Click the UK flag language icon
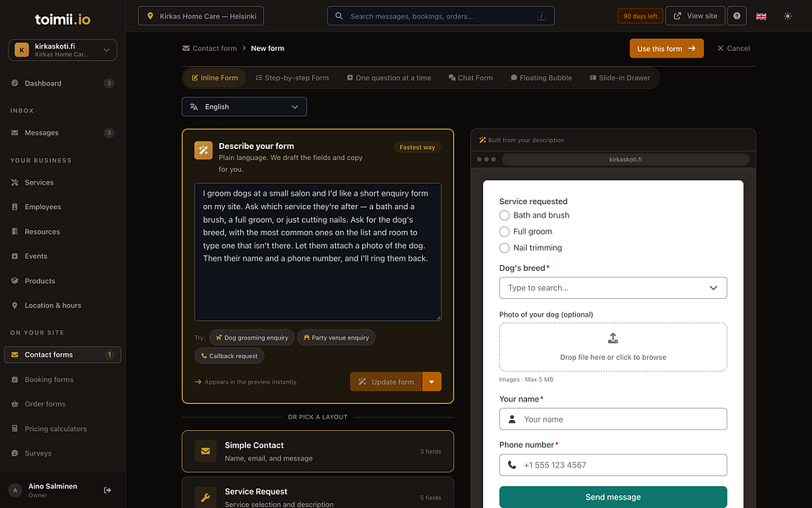 (760, 16)
